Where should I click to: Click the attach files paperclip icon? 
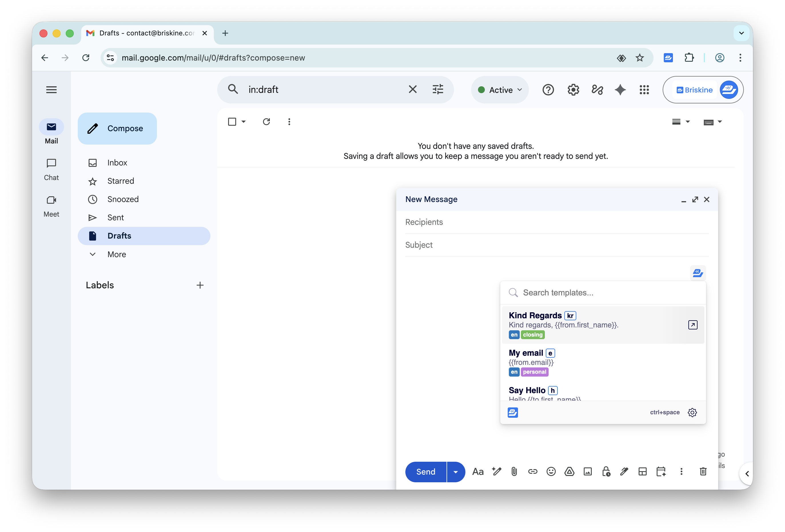[514, 471]
